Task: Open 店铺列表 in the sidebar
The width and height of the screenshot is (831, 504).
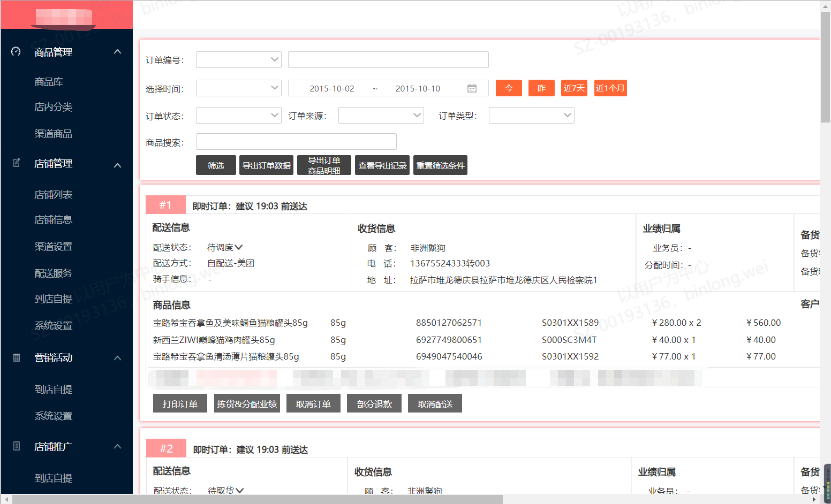Action: click(53, 194)
